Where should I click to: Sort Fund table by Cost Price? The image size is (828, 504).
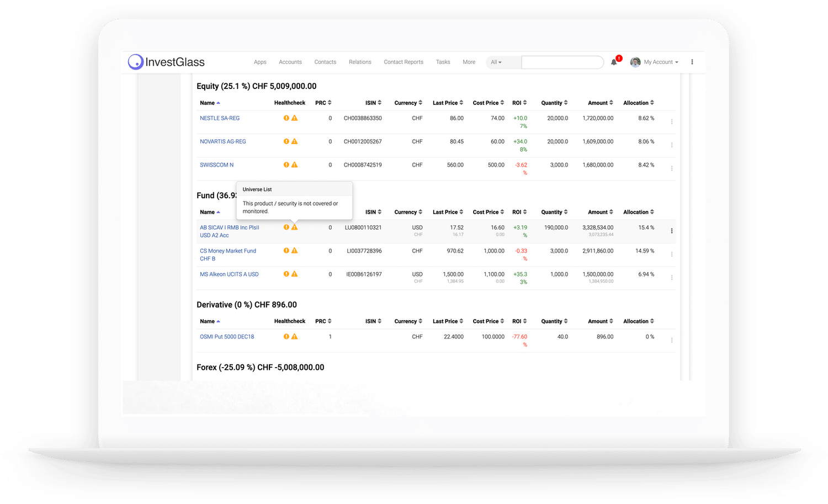(489, 212)
